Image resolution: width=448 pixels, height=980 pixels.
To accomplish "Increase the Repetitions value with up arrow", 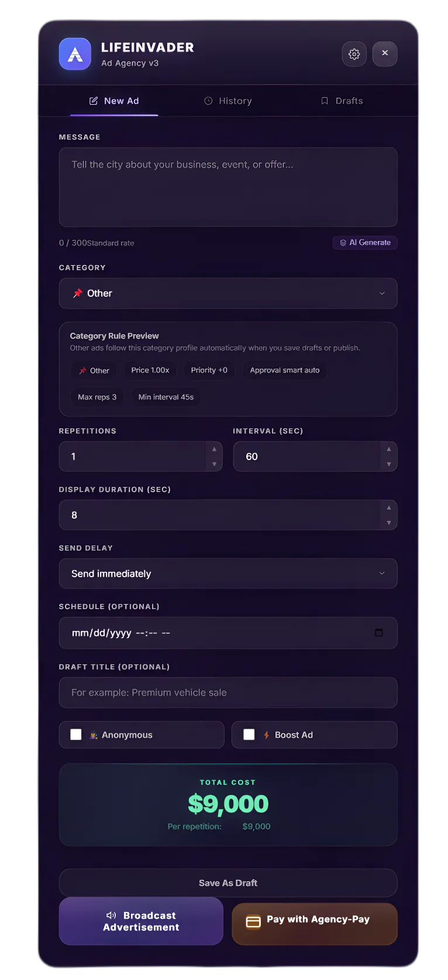I will (214, 450).
